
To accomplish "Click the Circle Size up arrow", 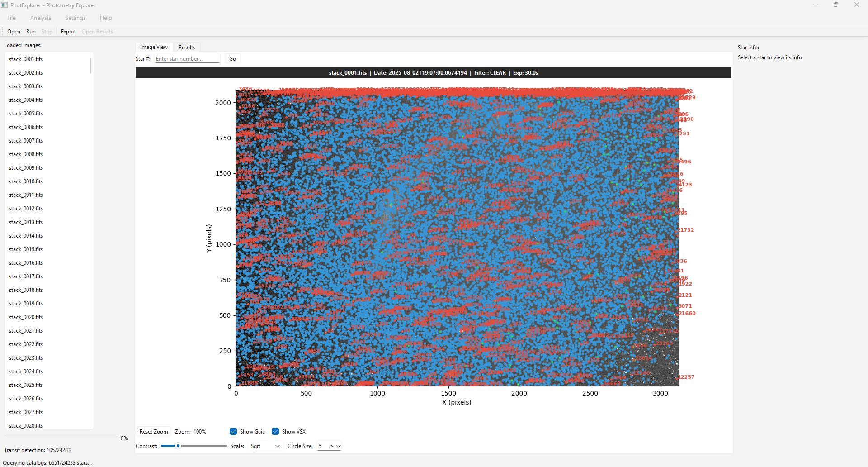I will pos(331,446).
